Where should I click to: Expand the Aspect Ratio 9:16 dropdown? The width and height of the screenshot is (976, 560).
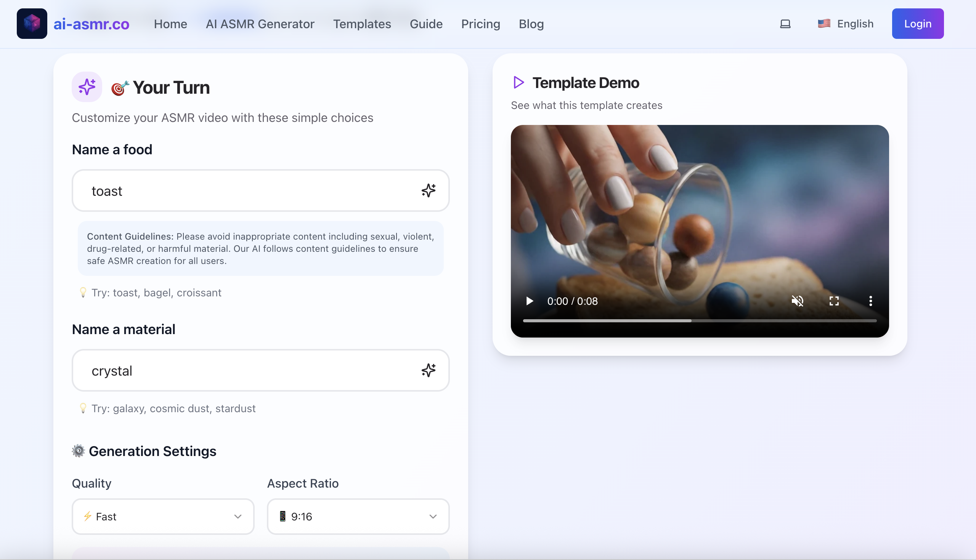click(x=358, y=517)
